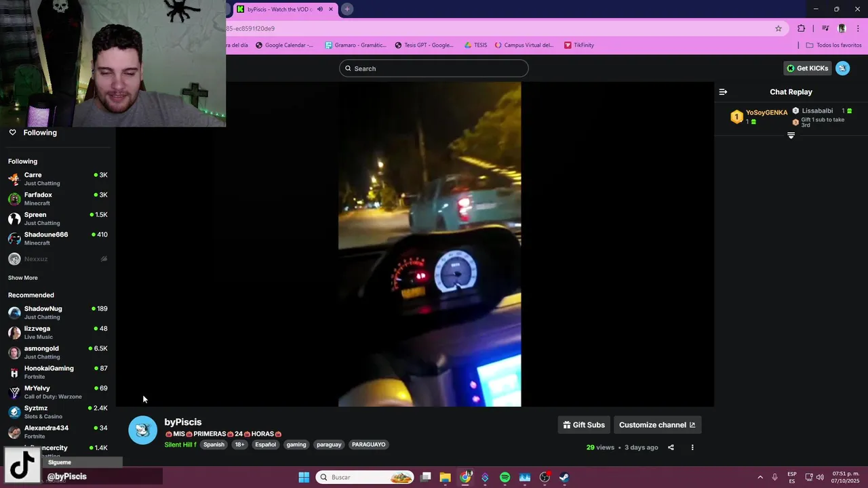The image size is (868, 488).
Task: Open lizzvega recommended channel
Action: pyautogui.click(x=58, y=333)
